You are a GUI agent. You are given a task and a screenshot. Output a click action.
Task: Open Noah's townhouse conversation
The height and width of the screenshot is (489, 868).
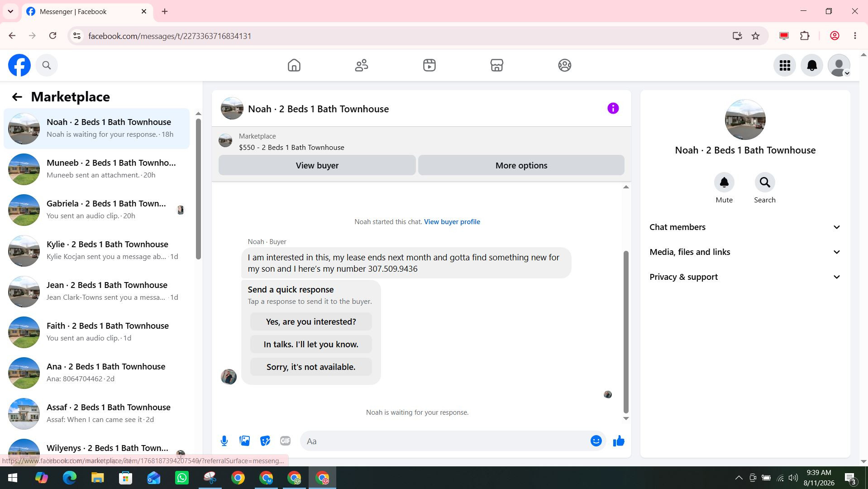point(97,129)
